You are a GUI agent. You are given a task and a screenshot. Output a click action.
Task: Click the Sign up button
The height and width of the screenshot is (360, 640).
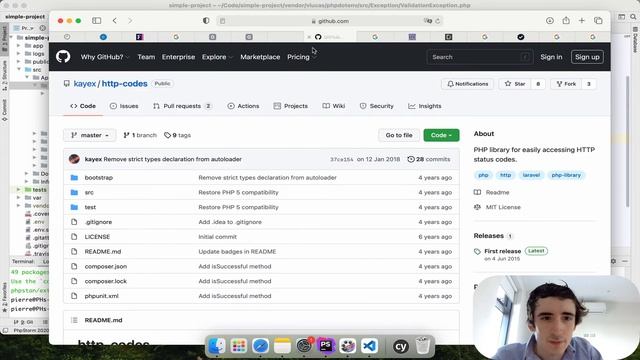587,57
